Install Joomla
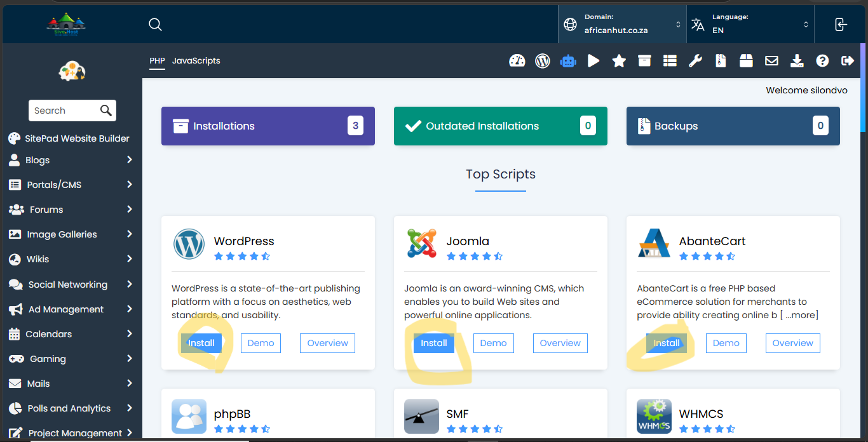Screen dimensions: 868x442 [x=434, y=343]
